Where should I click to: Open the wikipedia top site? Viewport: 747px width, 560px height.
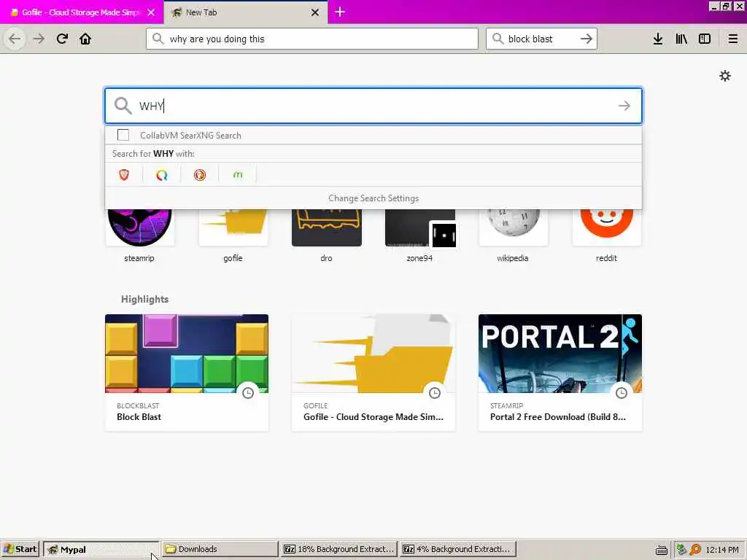tap(513, 236)
